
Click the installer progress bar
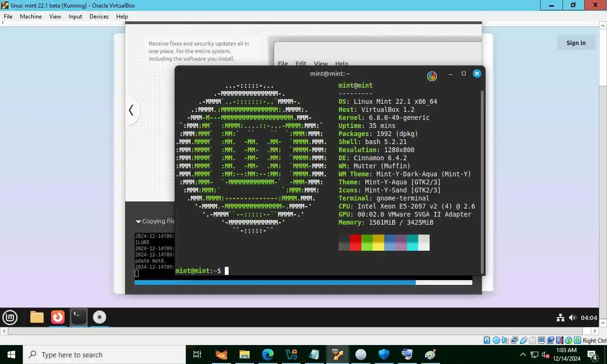click(303, 282)
